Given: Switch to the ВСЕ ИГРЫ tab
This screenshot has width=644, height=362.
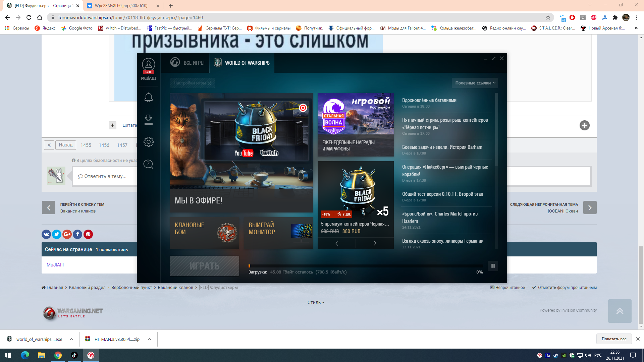Looking at the screenshot, I should pos(187,63).
